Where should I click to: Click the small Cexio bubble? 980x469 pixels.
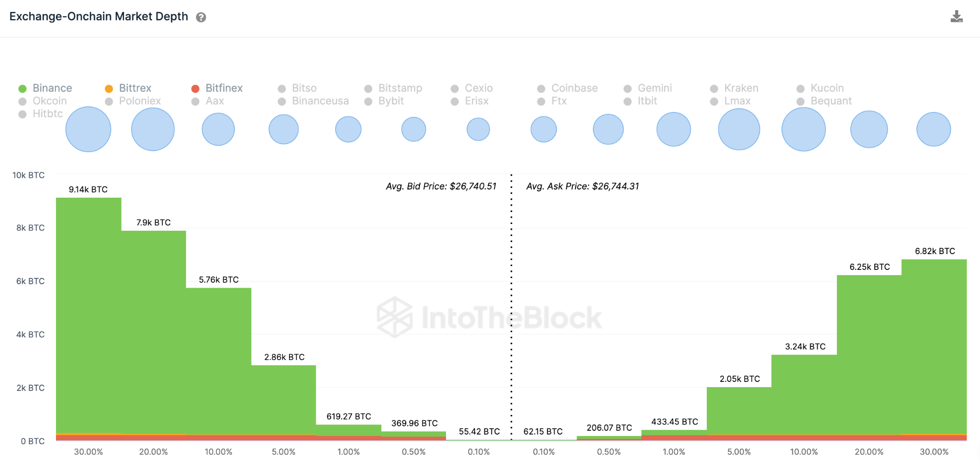pos(478,129)
